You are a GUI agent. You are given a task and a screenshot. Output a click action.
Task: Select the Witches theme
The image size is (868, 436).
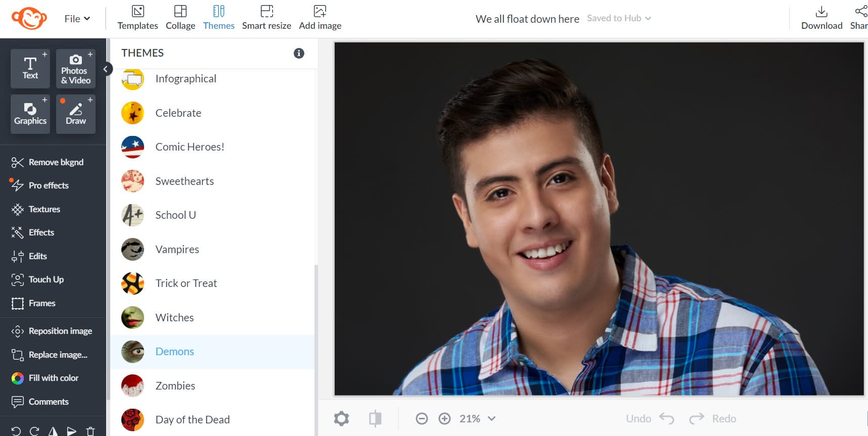[212, 318]
